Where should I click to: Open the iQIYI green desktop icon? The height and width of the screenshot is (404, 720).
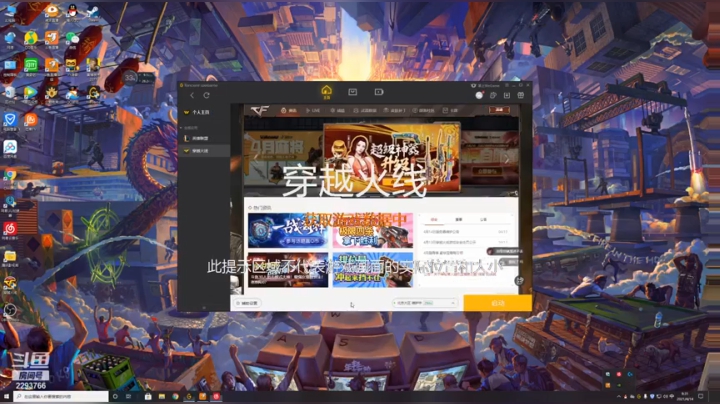(x=31, y=67)
